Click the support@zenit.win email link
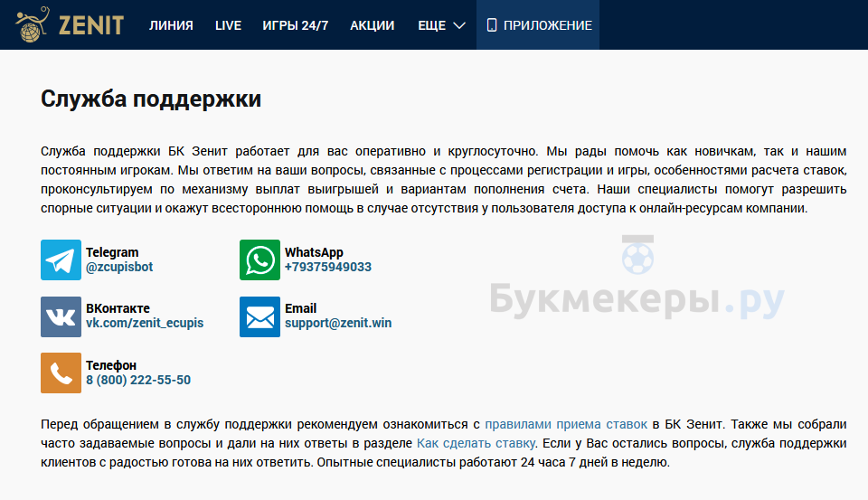Screen dimensions: 868x500 [x=337, y=323]
